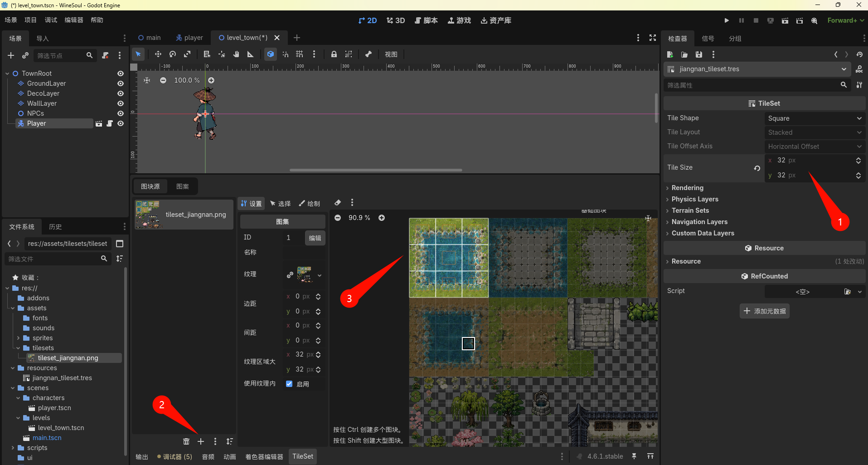Open the skeleton bone options icon

[369, 54]
